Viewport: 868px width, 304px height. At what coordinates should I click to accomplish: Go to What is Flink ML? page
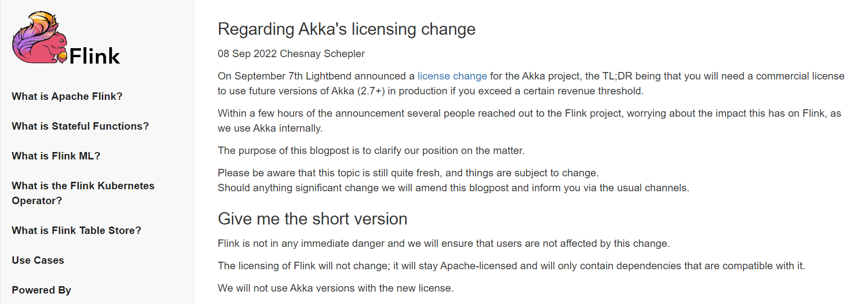(x=56, y=156)
